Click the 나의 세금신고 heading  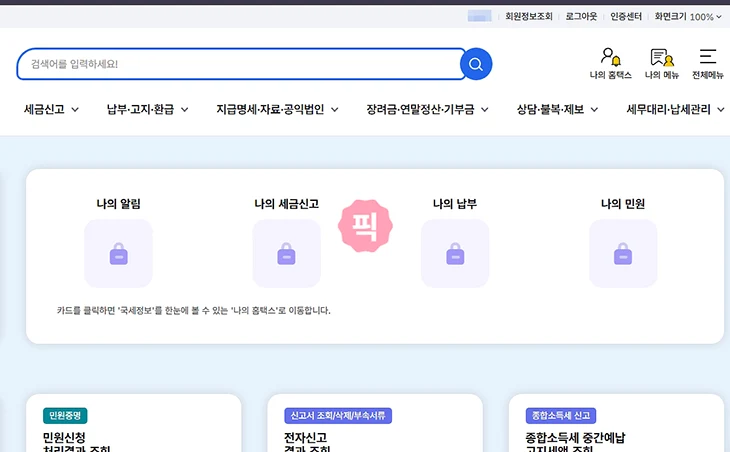point(286,204)
